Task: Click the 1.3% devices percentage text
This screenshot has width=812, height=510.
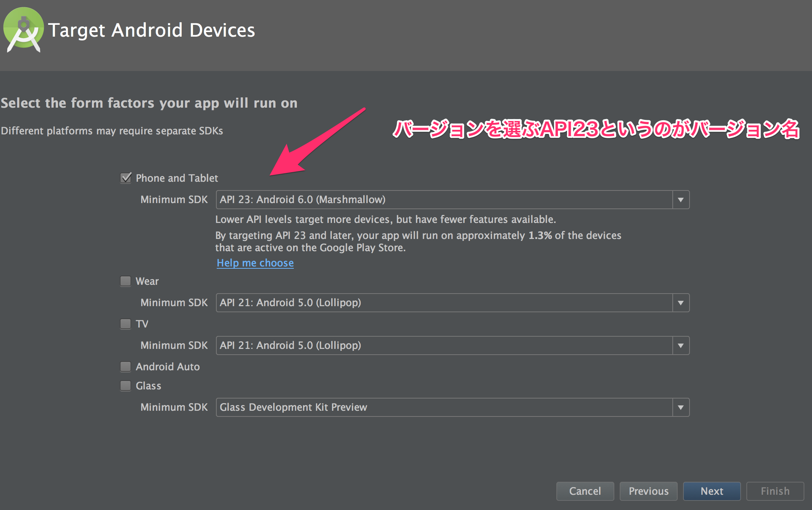Action: (x=540, y=236)
